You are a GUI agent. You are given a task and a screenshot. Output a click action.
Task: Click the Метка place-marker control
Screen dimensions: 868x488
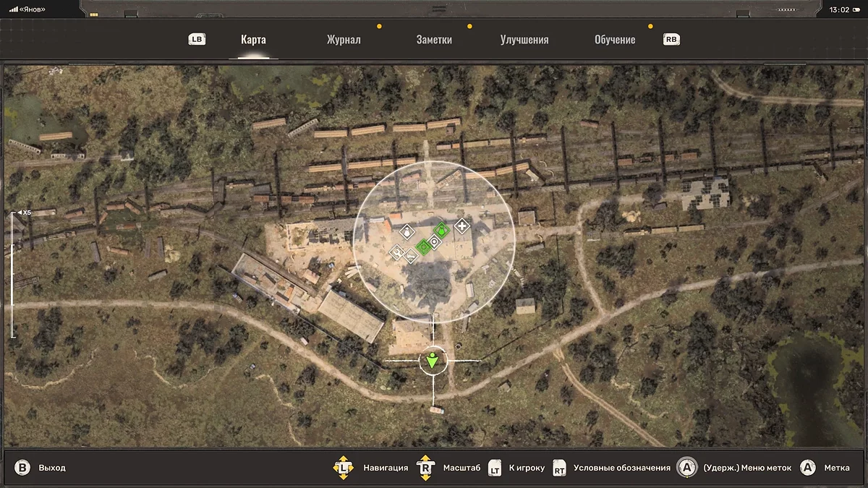point(826,468)
